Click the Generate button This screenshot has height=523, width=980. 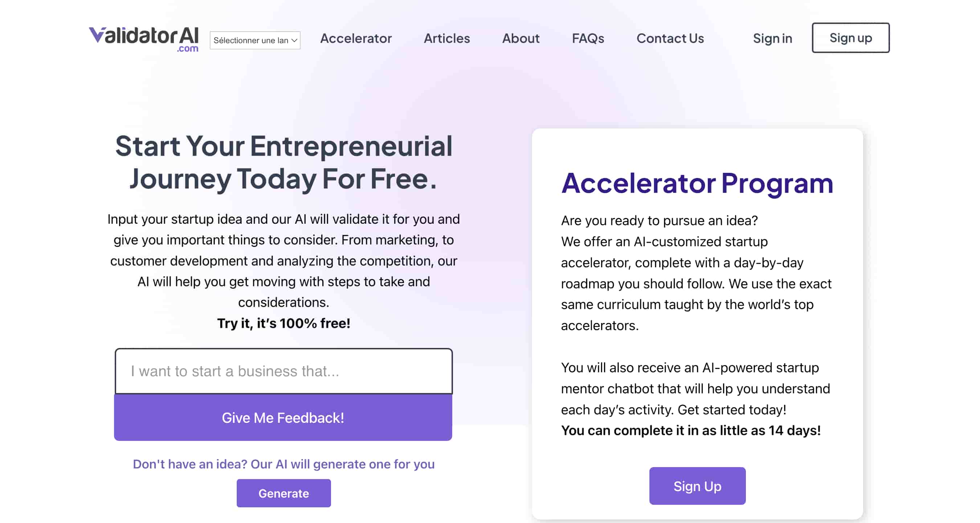283,493
